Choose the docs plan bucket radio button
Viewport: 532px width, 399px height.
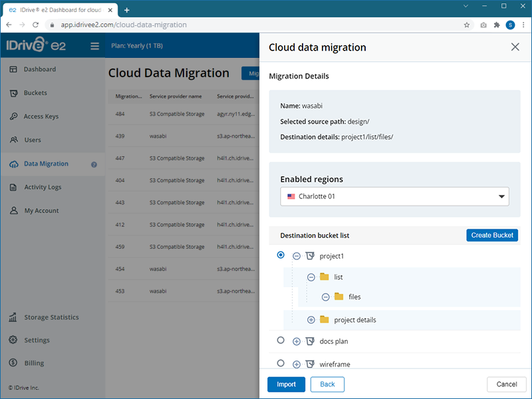pyautogui.click(x=281, y=340)
